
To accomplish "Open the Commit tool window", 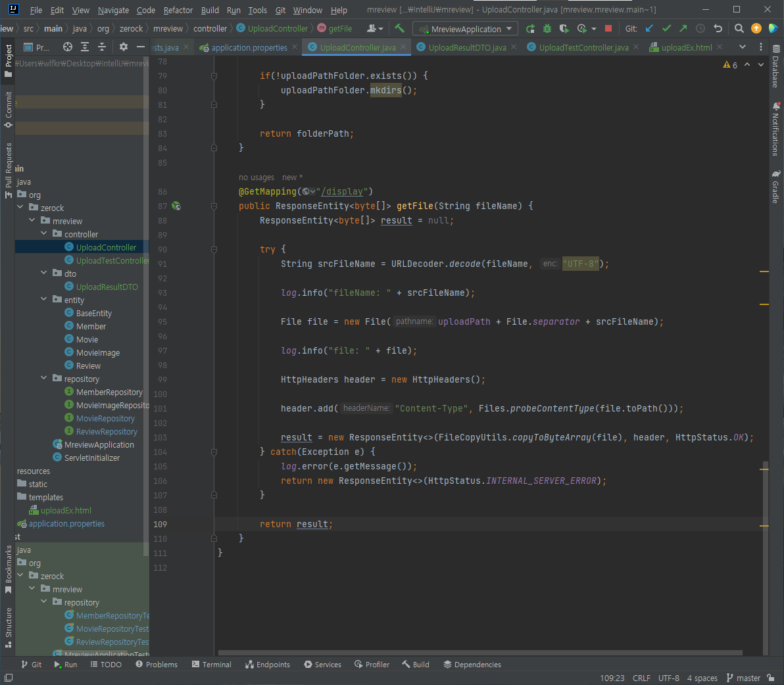I will (8, 109).
